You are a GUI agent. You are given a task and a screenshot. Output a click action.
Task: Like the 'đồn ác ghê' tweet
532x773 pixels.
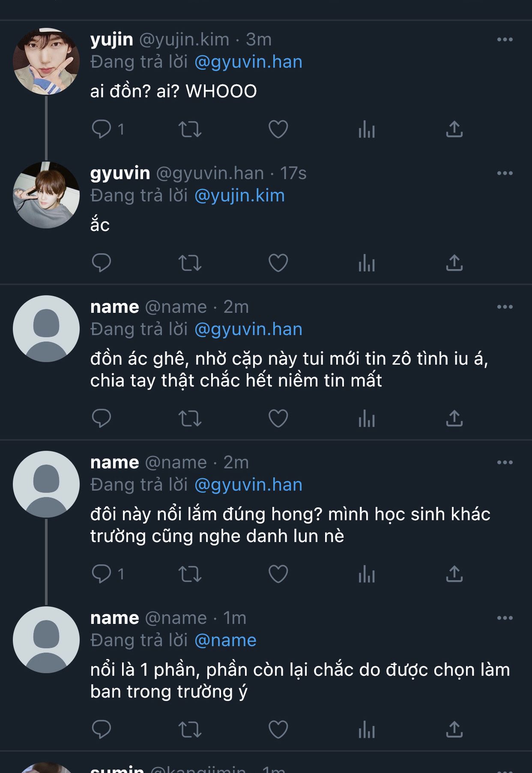(x=278, y=418)
